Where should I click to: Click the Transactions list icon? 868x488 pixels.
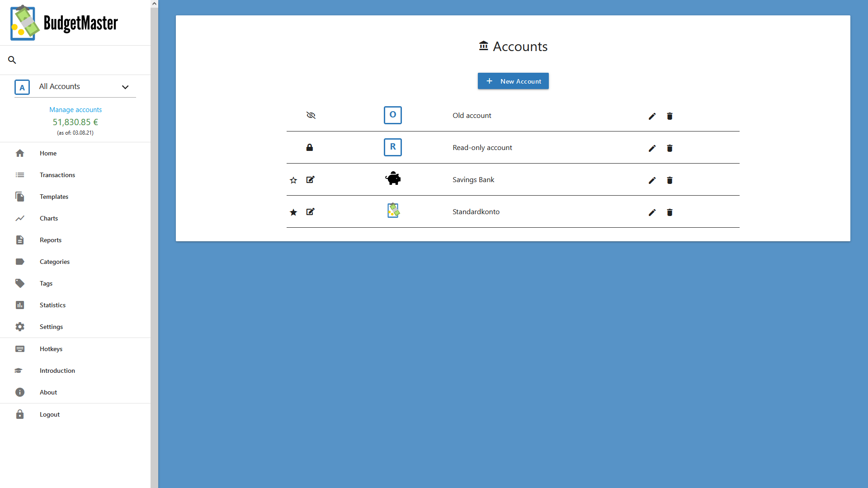coord(20,175)
